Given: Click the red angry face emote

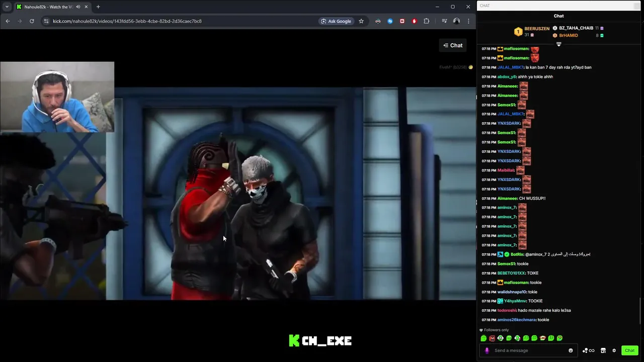Looking at the screenshot, I should coord(492,338).
